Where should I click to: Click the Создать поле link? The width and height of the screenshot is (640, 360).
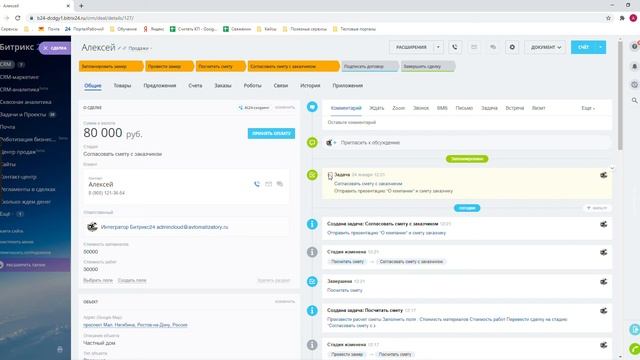click(x=132, y=280)
